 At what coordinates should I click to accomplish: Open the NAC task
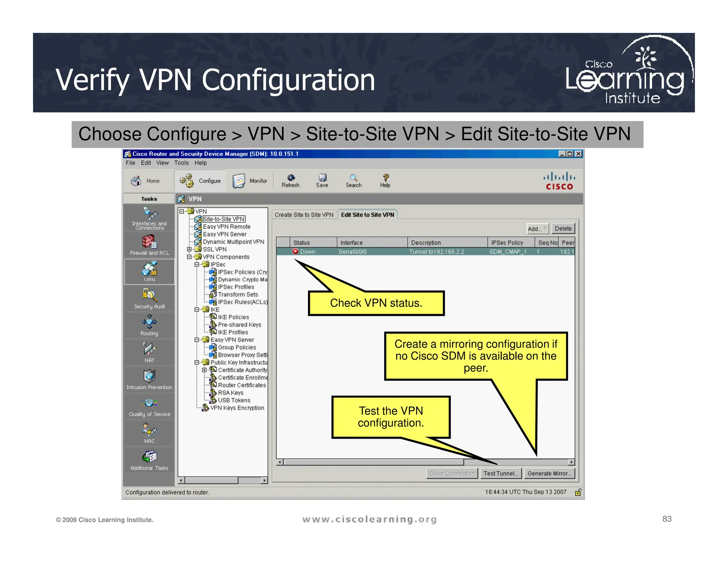tap(149, 433)
